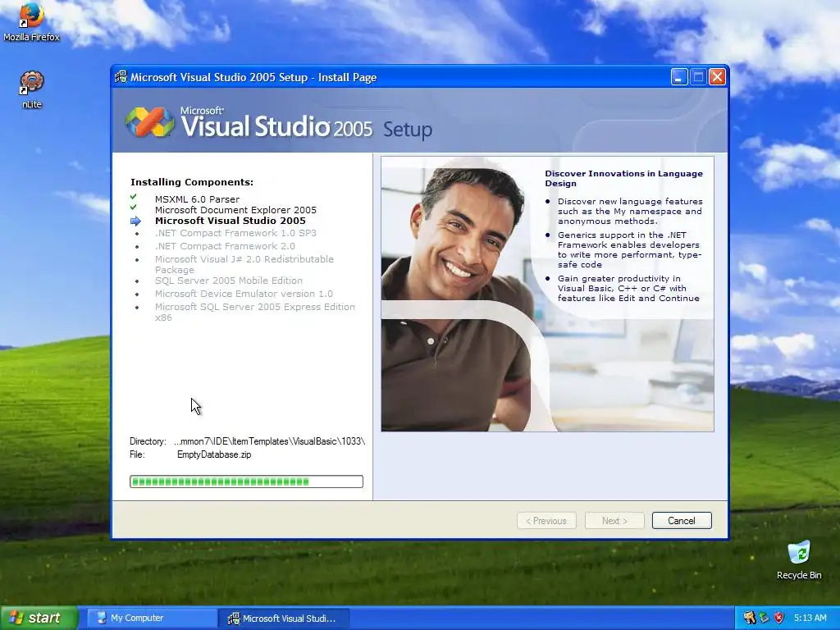Click the bullet about My namespace features
This screenshot has height=630, width=840.
[629, 211]
